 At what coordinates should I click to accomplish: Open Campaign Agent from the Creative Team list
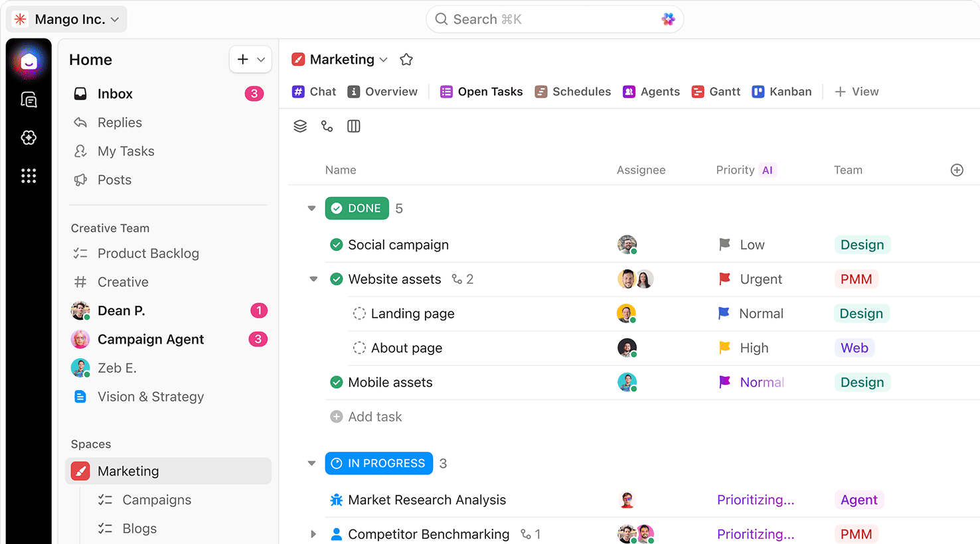pos(150,339)
